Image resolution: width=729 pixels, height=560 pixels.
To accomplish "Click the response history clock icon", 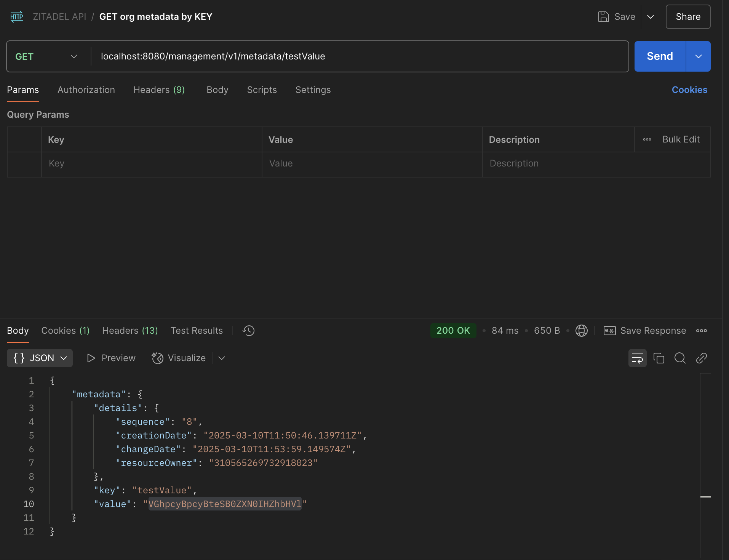I will [248, 331].
